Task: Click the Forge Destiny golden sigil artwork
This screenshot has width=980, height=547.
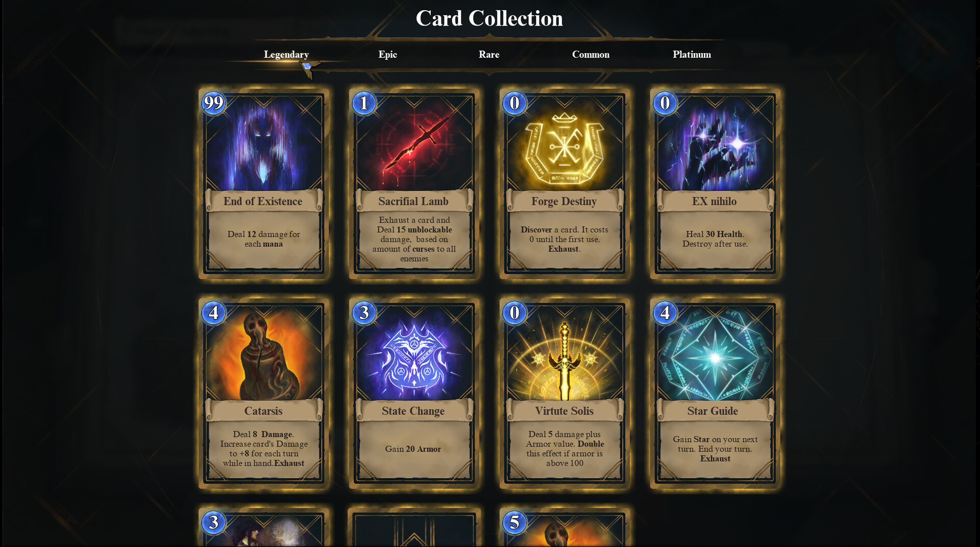Action: tap(565, 143)
